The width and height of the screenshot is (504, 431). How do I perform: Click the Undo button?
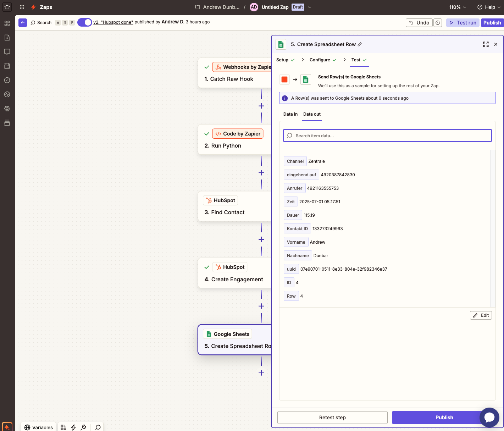[419, 23]
